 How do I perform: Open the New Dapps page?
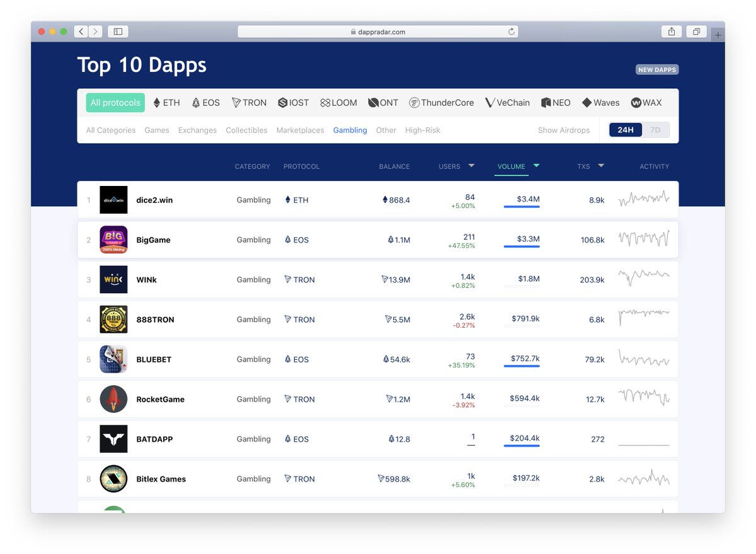[x=657, y=70]
